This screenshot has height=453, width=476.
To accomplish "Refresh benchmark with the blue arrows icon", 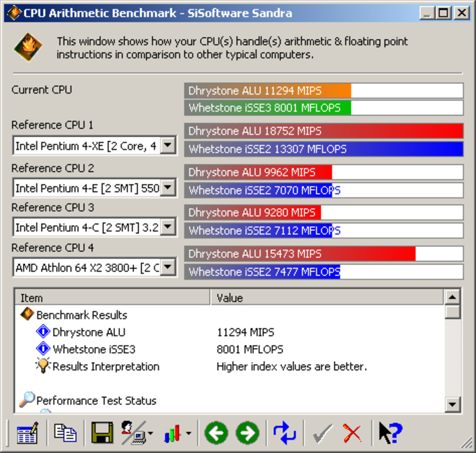I will (x=284, y=433).
